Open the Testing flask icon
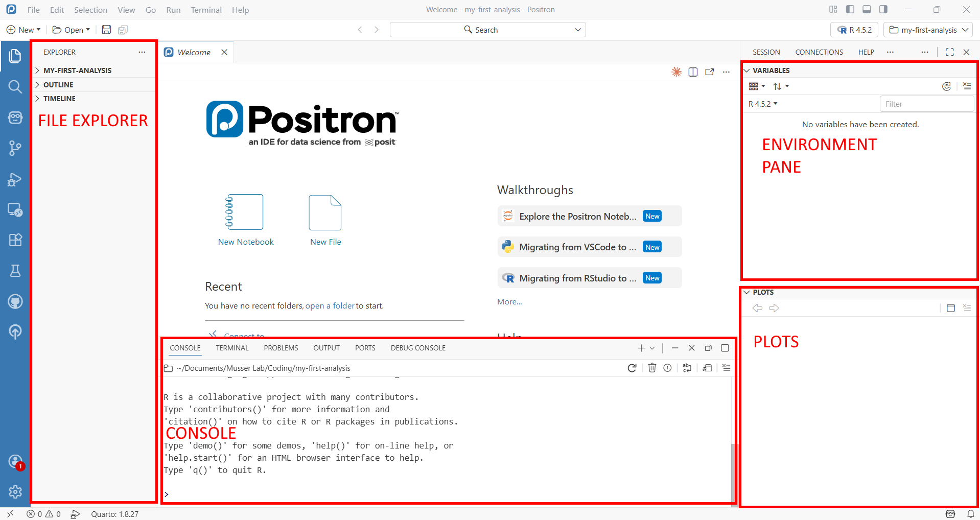 click(x=15, y=271)
